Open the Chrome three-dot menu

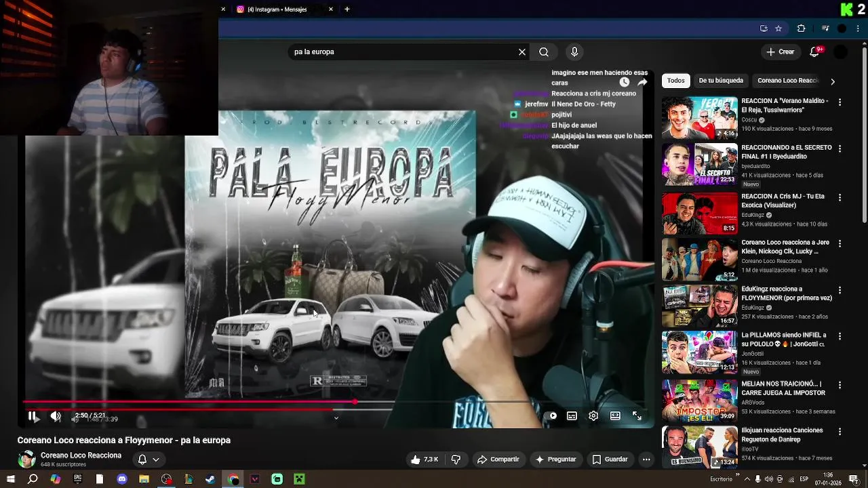click(859, 28)
